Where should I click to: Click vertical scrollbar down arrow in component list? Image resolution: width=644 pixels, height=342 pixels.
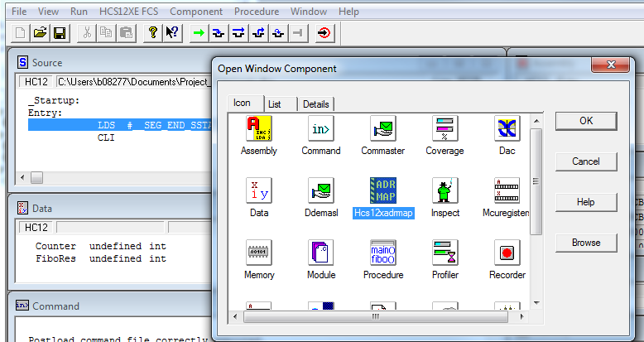tap(536, 303)
